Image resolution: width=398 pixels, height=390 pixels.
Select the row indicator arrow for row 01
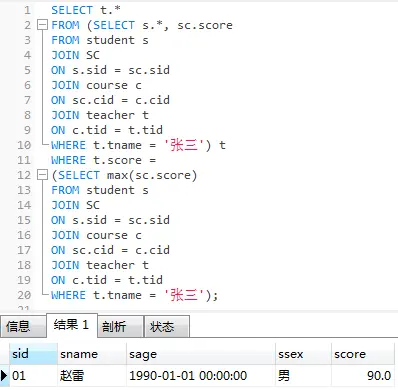4,376
